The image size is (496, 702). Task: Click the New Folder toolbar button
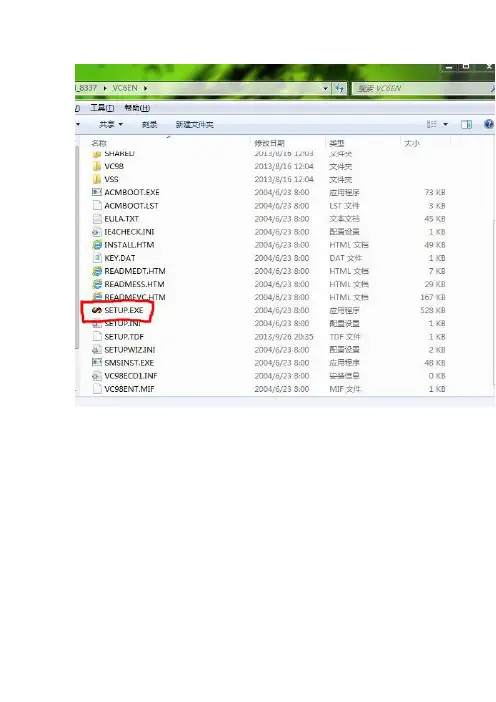tap(195, 124)
